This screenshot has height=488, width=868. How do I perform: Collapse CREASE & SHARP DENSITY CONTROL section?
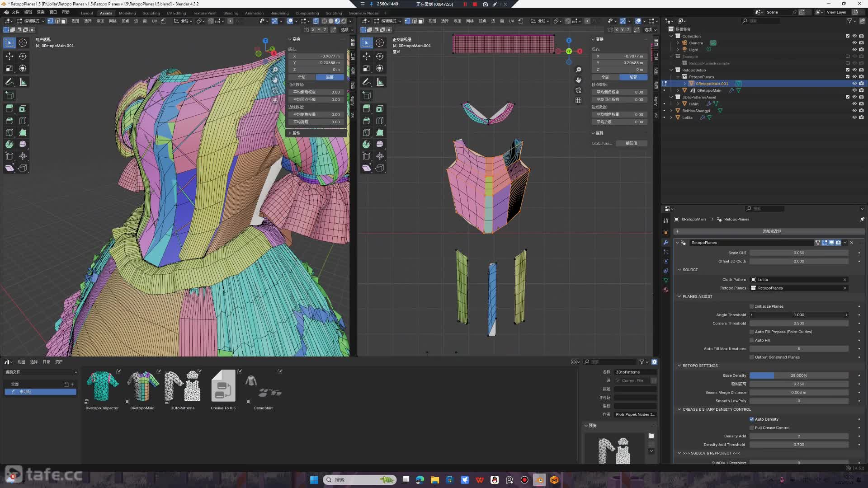pos(679,409)
